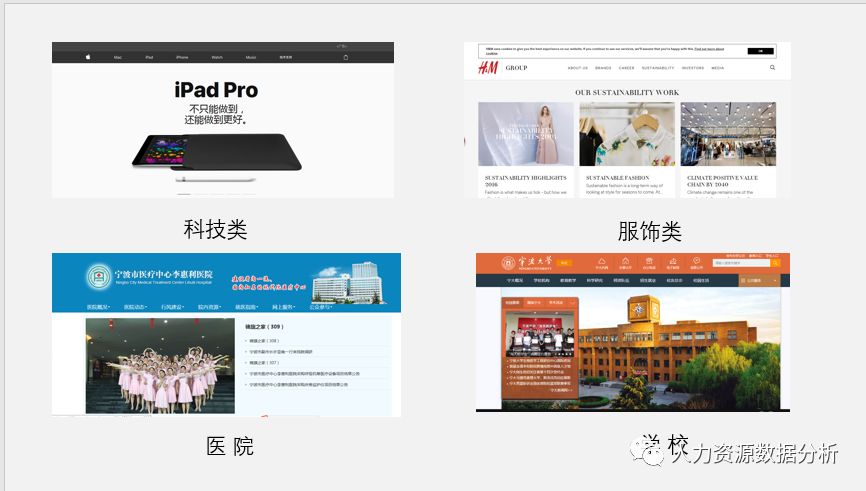Image resolution: width=866 pixels, height=491 pixels.
Task: Click the university search input field
Action: (x=741, y=263)
